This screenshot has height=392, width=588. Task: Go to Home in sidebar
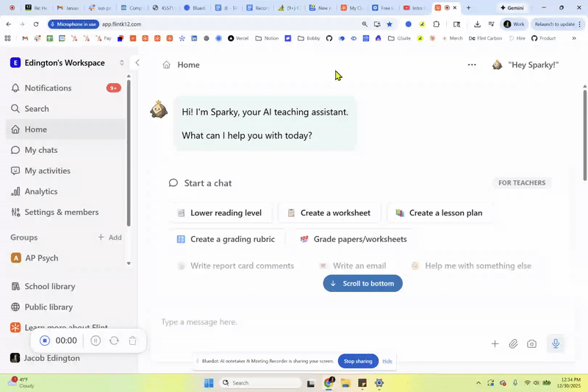click(x=66, y=129)
